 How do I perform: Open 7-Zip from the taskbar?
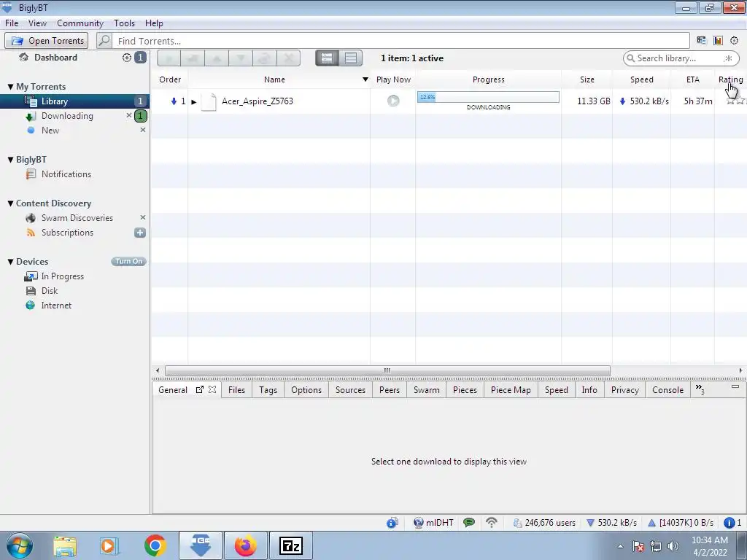tap(291, 545)
